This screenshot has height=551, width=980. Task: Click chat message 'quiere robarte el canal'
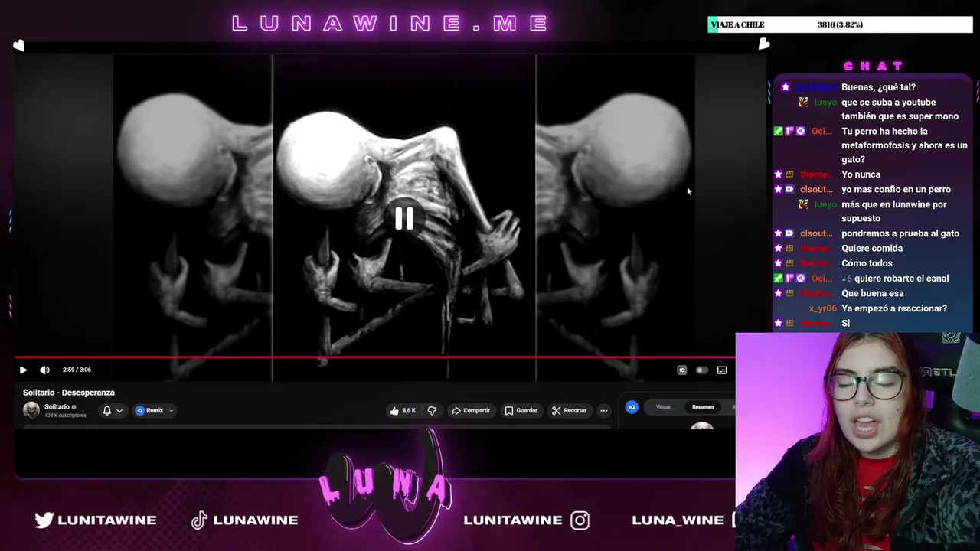point(901,279)
